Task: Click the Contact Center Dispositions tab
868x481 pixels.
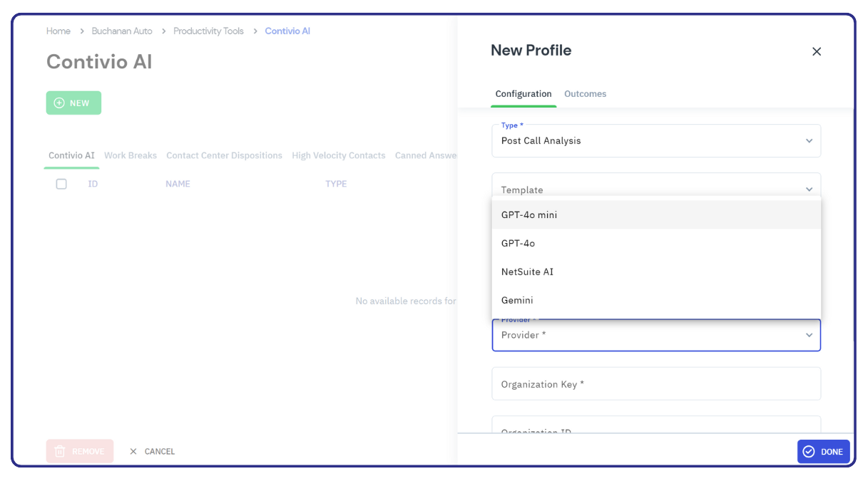Action: (224, 155)
